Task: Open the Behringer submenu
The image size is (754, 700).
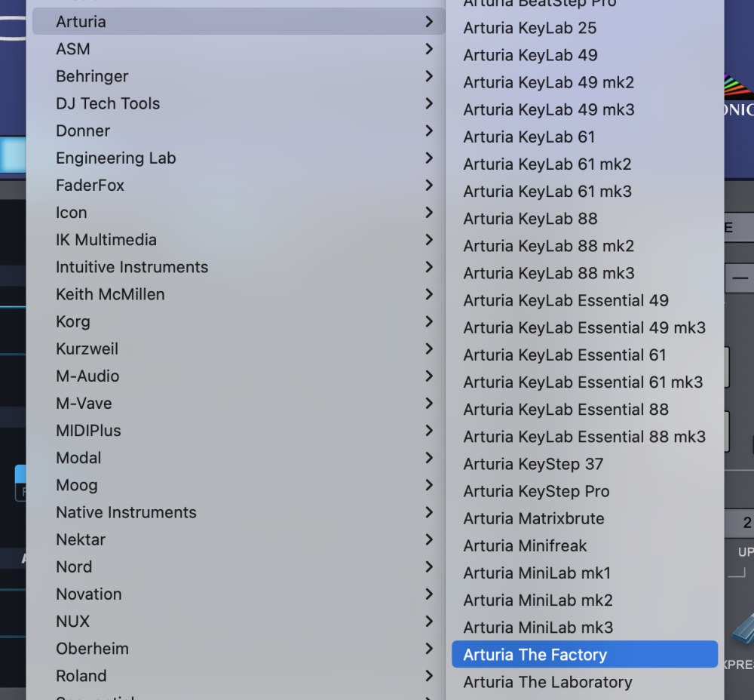Action: click(238, 76)
